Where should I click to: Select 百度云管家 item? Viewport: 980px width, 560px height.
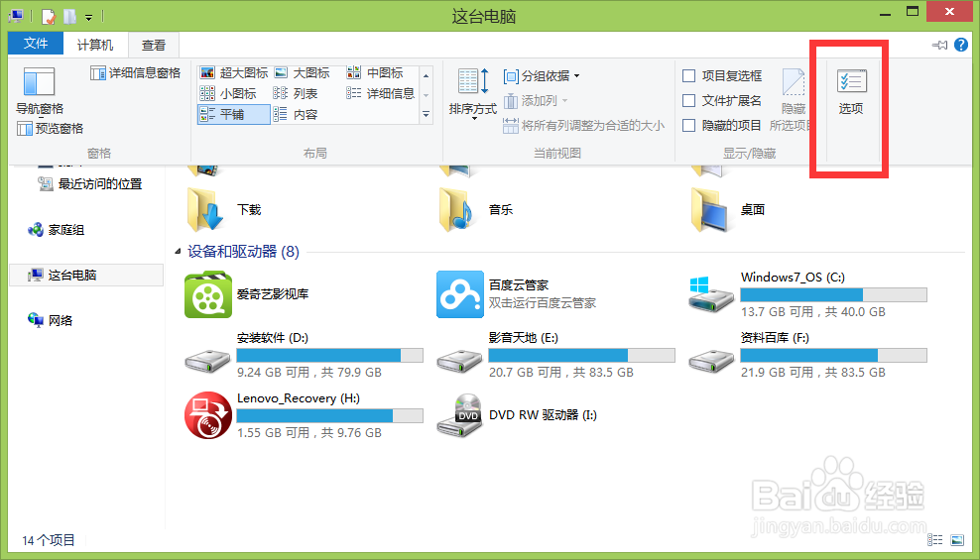(518, 294)
